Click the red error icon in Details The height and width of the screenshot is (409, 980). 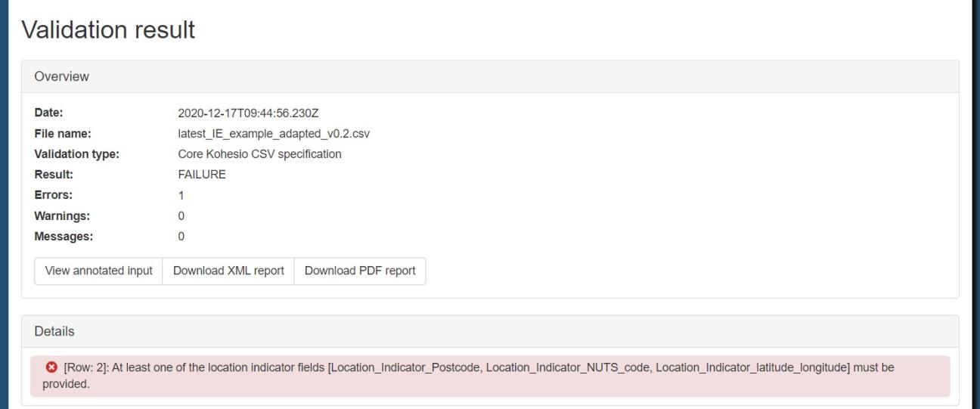coord(51,368)
